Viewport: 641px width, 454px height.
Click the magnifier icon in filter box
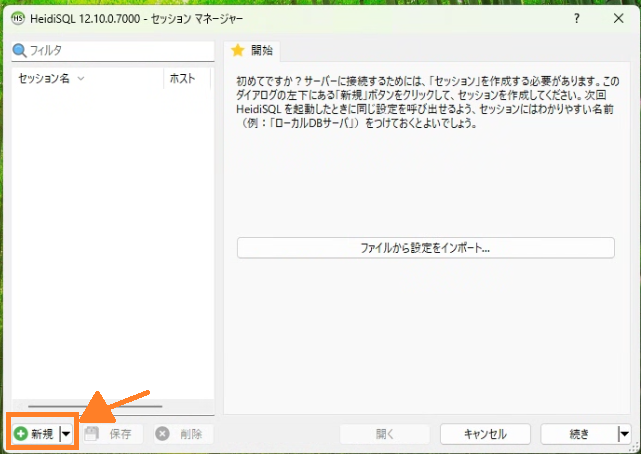point(19,51)
